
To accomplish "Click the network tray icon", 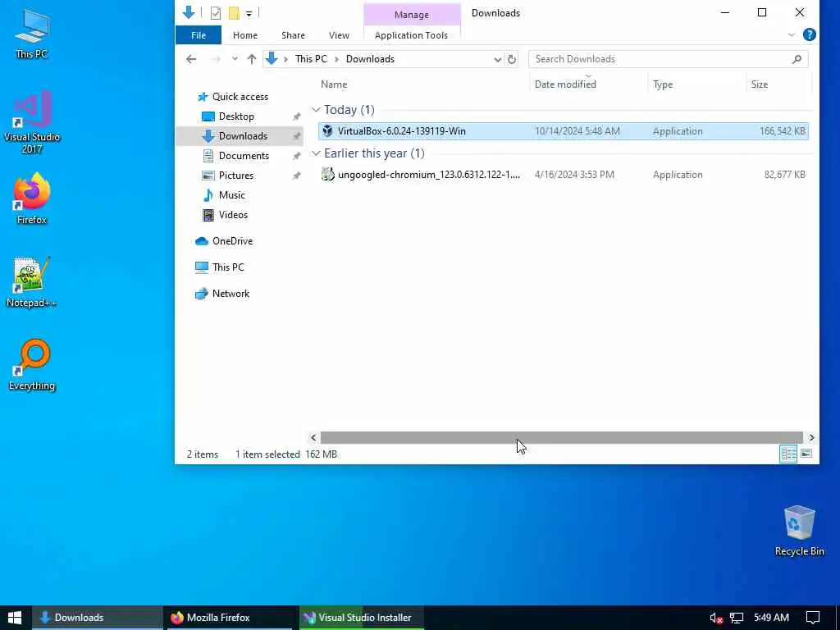I will (x=737, y=619).
